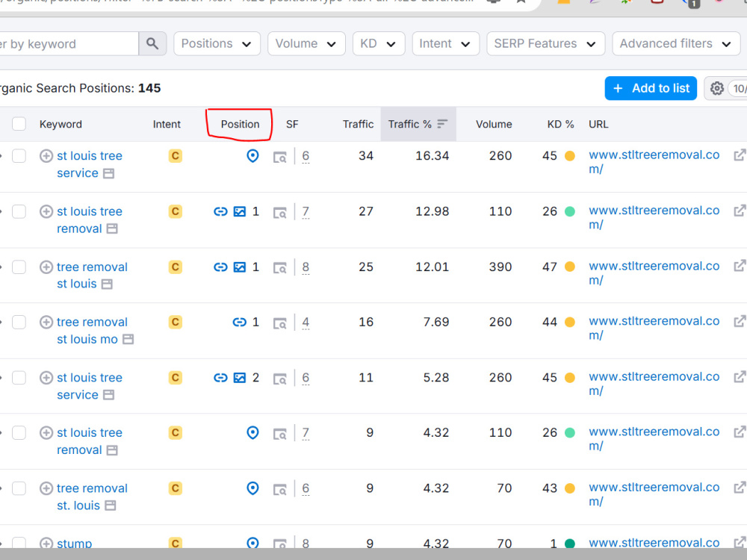This screenshot has width=747, height=560.
Task: Click plus icon for keyword with 12.98% traffic
Action: coord(46,211)
